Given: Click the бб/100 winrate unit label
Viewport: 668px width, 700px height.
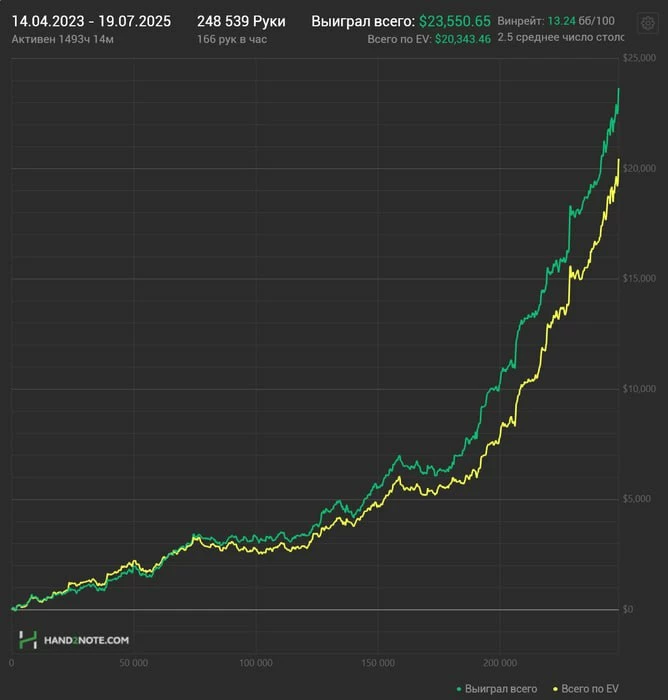Looking at the screenshot, I should coord(596,20).
